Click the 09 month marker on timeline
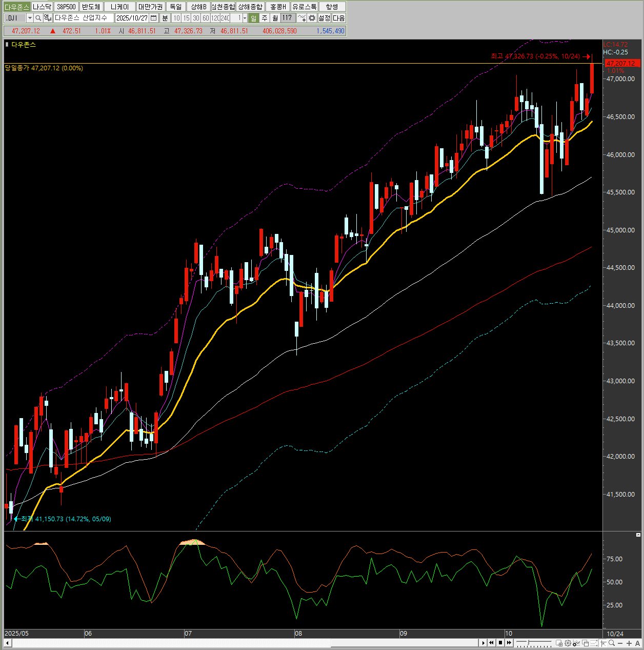The height and width of the screenshot is (650, 644). (x=404, y=634)
